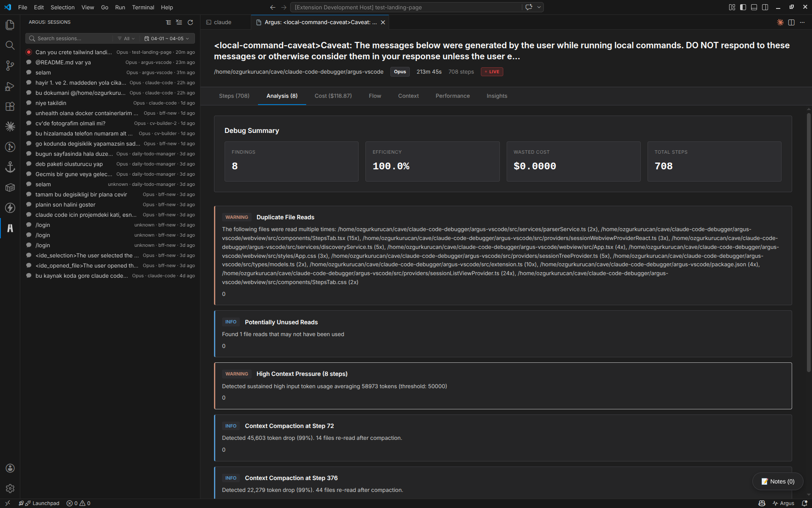Open the Run and Debug view
Viewport: 812px width, 508px height.
pos(10,86)
